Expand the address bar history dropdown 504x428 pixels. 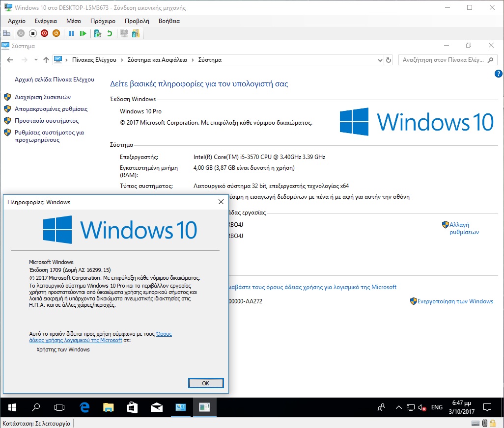pyautogui.click(x=380, y=60)
